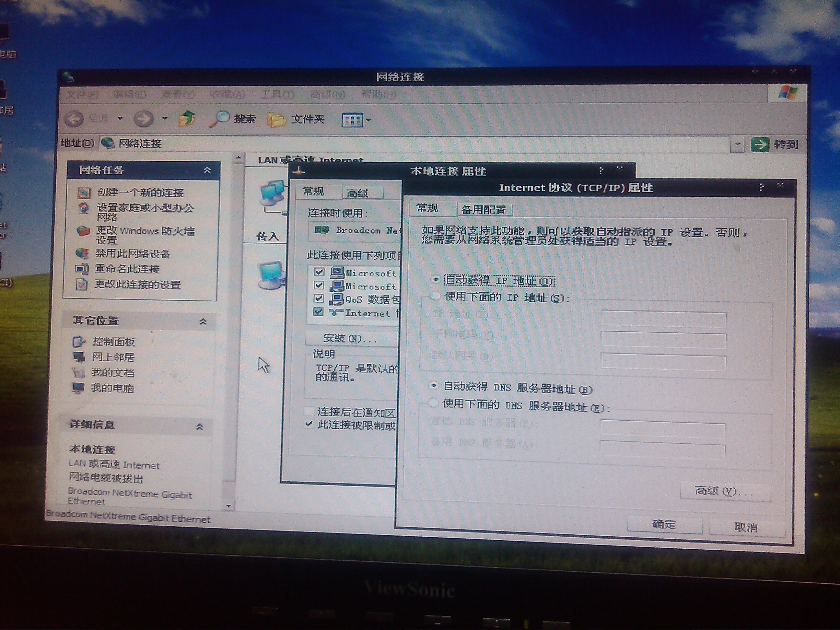Collapse the 其它位置 panel
The width and height of the screenshot is (840, 630).
coord(203,322)
